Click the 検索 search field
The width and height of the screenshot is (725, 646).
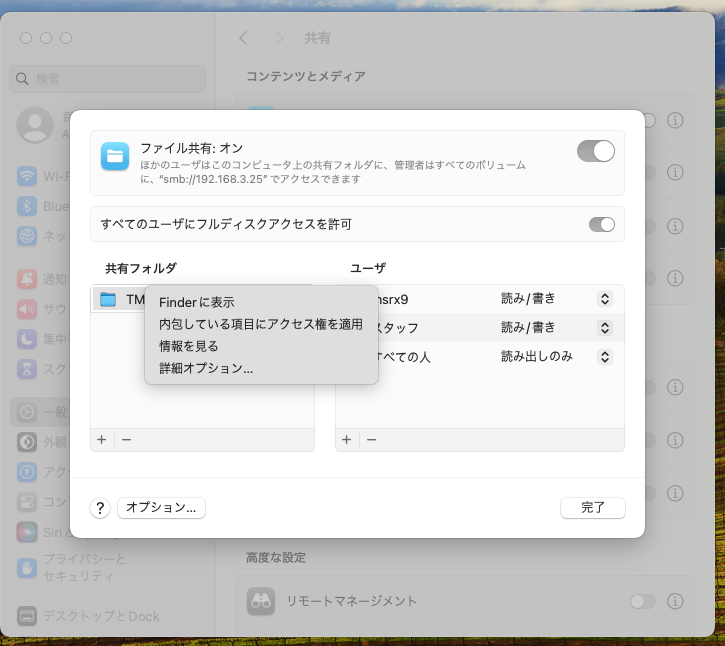pyautogui.click(x=108, y=78)
